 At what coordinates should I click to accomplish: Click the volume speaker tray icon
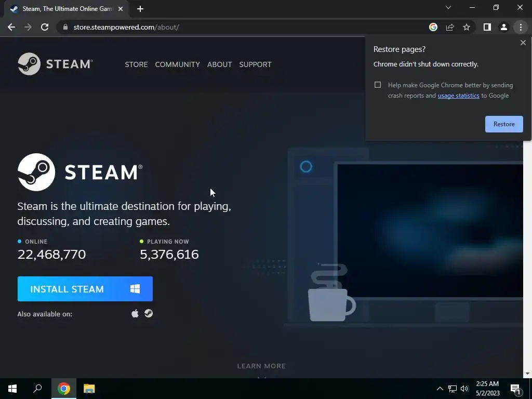[x=464, y=389]
